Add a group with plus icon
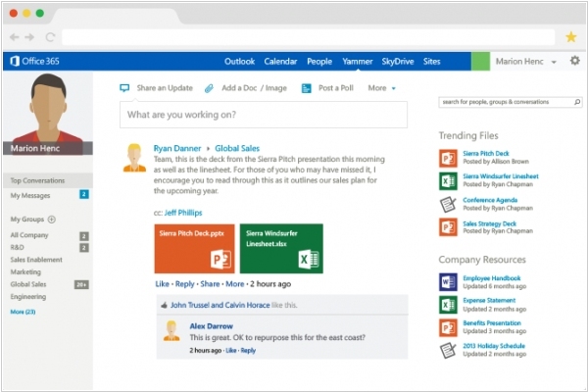The height and width of the screenshot is (392, 588). (x=52, y=220)
